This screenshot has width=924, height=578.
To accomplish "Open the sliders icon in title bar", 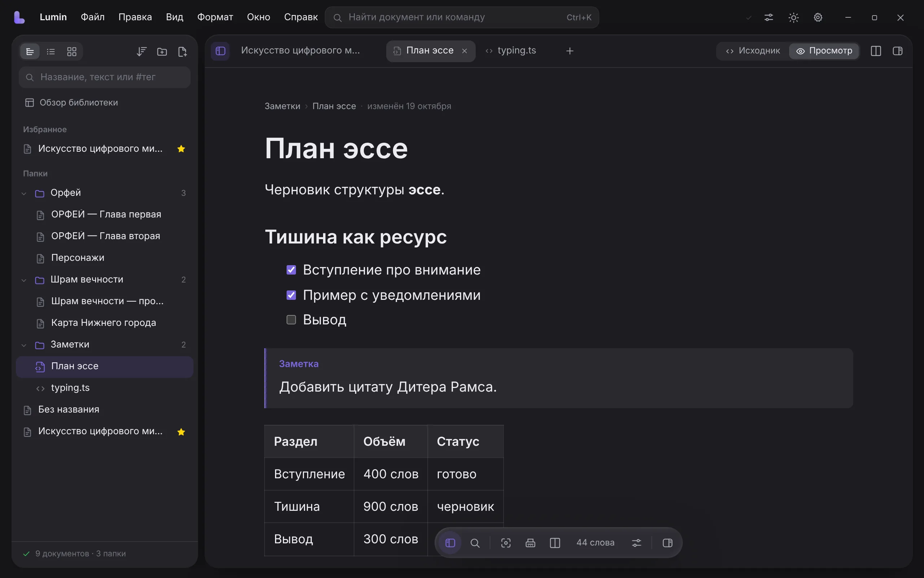I will point(768,18).
